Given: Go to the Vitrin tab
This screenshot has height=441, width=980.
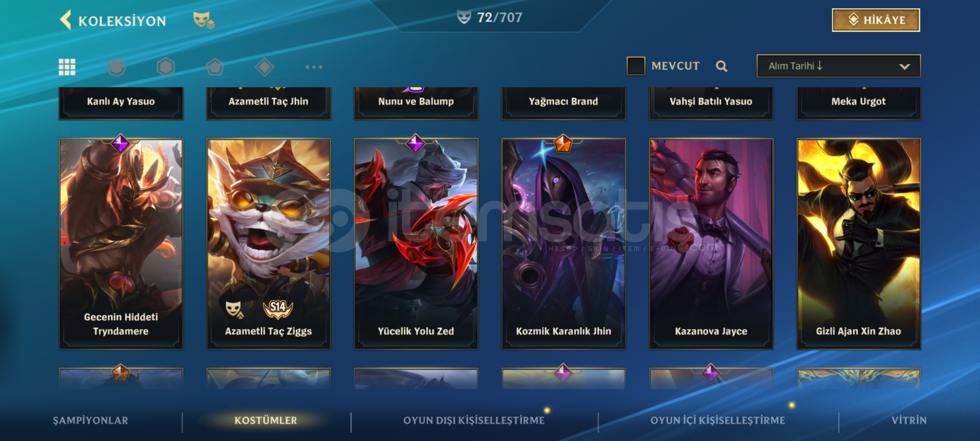Looking at the screenshot, I should click(x=909, y=420).
